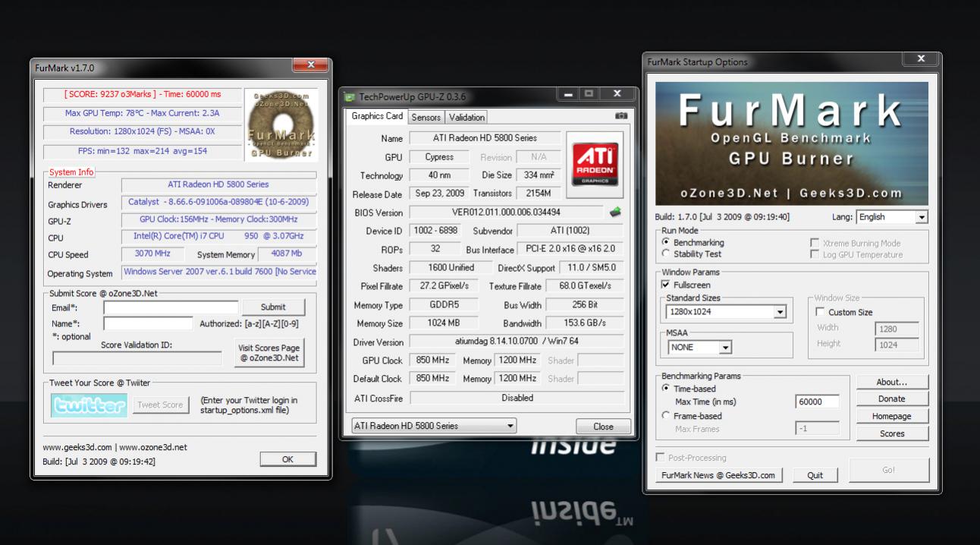This screenshot has width=980, height=545.
Task: Click the Scores button in Startup Options
Action: pyautogui.click(x=892, y=433)
